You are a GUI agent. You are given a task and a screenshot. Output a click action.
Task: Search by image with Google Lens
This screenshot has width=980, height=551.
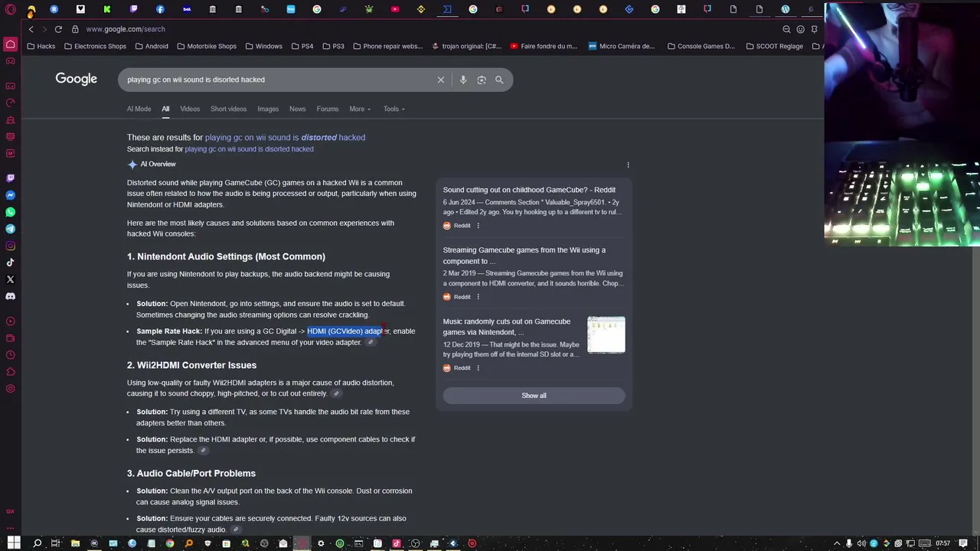[x=482, y=80]
